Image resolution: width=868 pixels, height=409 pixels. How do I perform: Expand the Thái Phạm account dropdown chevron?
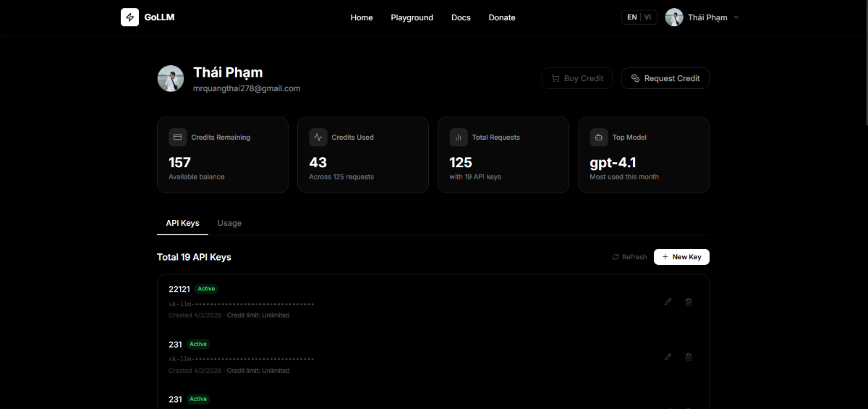click(x=736, y=17)
